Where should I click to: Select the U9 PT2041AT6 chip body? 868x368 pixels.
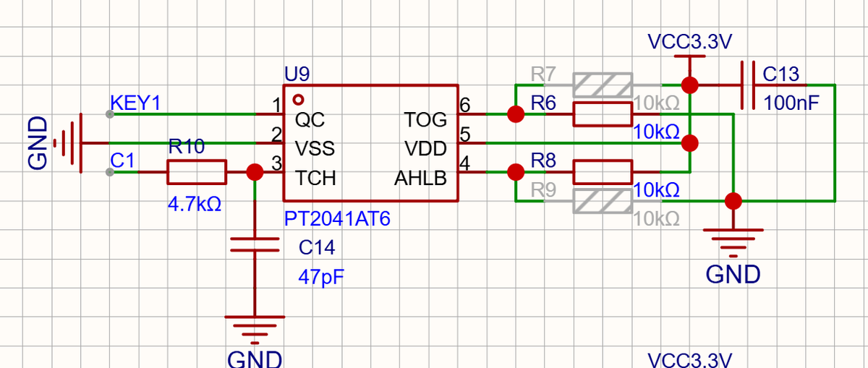tap(370, 143)
